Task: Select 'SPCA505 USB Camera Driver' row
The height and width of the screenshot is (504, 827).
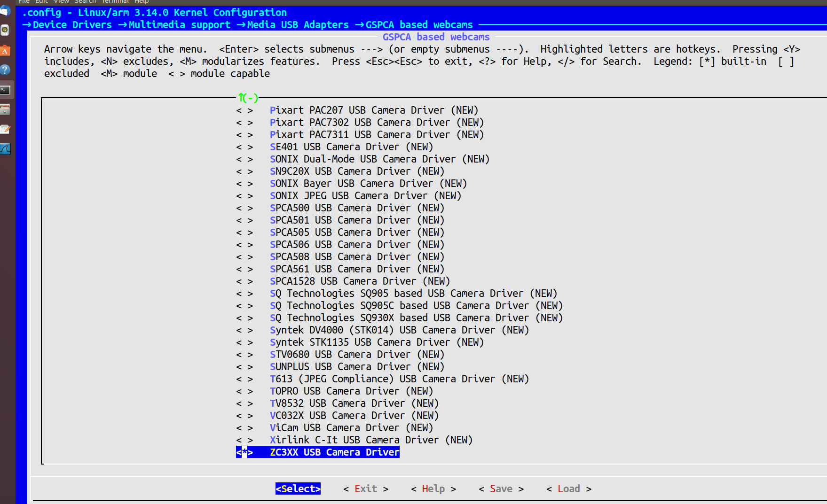Action: tap(340, 233)
